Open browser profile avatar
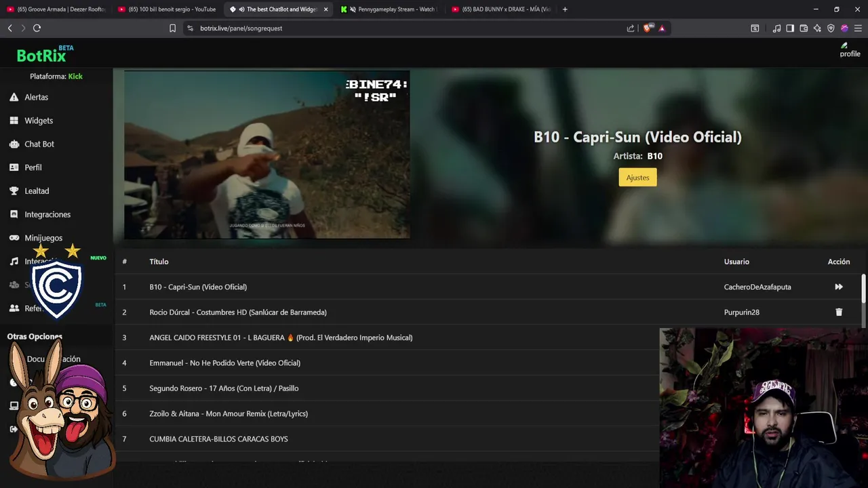 coord(844,28)
